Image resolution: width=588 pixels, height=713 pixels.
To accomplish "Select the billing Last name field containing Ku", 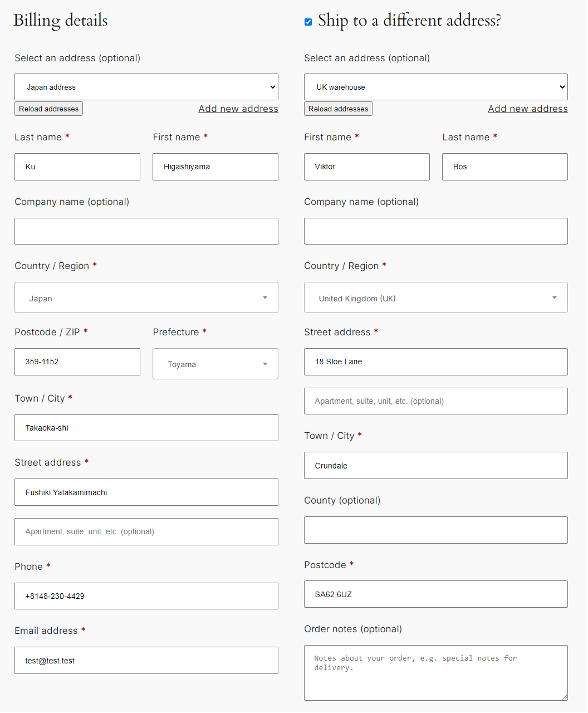I will point(77,167).
